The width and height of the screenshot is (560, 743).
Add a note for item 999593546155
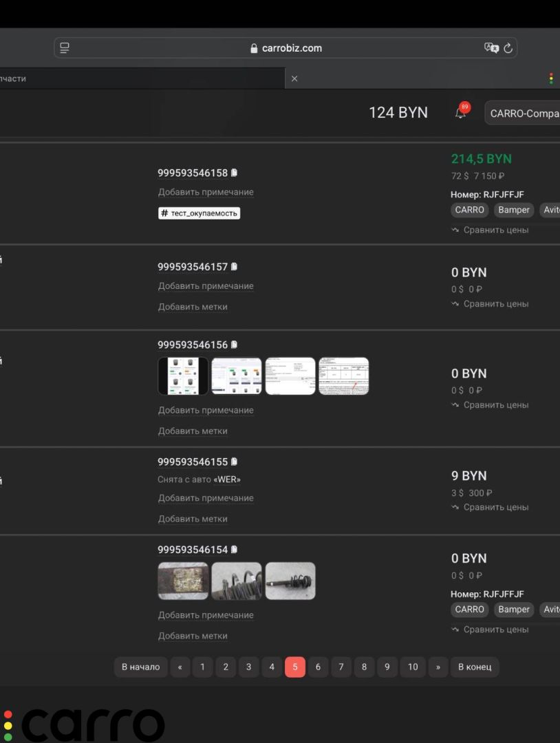coord(206,498)
